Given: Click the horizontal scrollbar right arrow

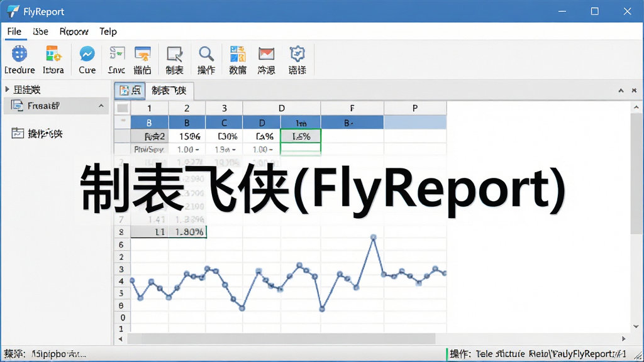Looking at the screenshot, I should click(624, 339).
